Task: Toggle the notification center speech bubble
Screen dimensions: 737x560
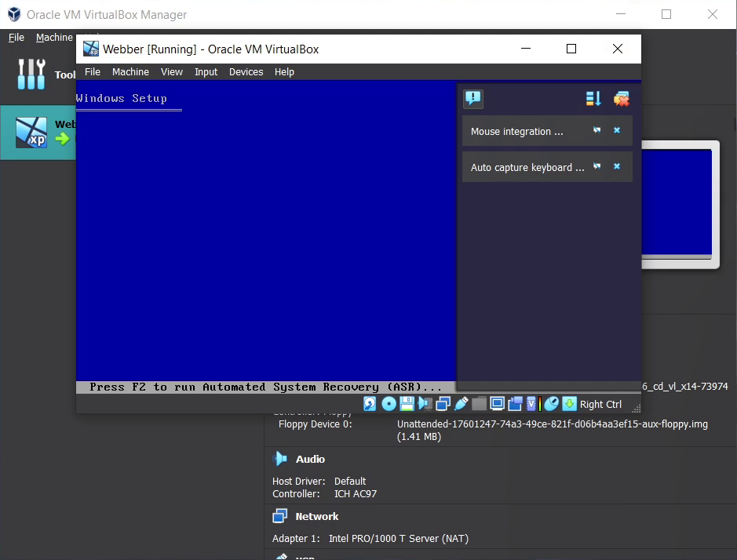Action: coord(473,98)
